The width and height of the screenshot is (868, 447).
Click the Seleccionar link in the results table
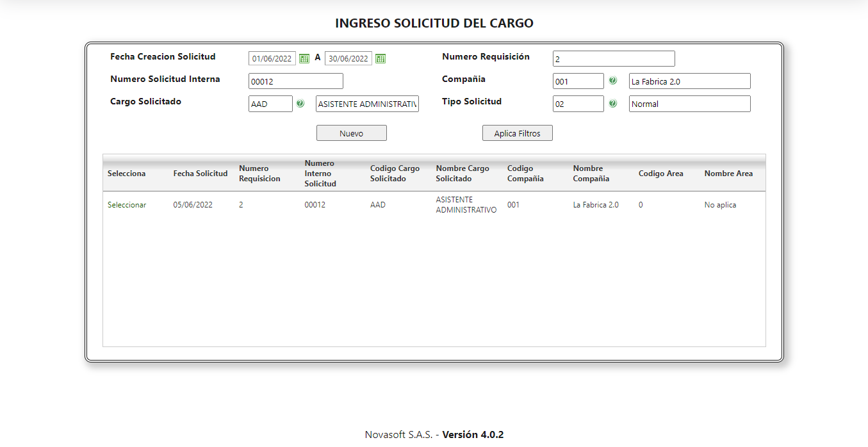pos(126,204)
